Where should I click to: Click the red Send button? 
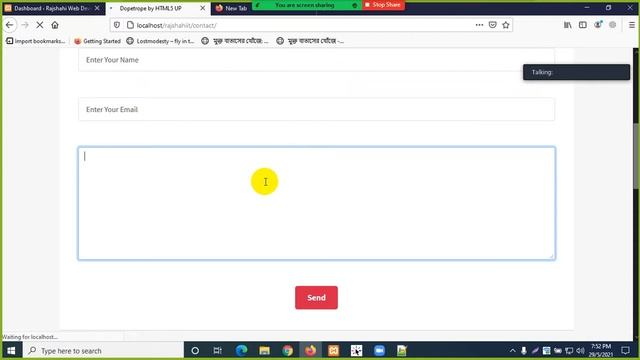click(316, 298)
